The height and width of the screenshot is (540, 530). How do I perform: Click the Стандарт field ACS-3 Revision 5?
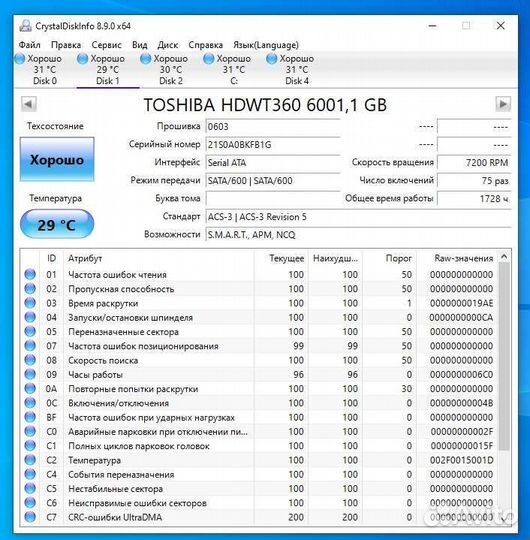tap(358, 217)
